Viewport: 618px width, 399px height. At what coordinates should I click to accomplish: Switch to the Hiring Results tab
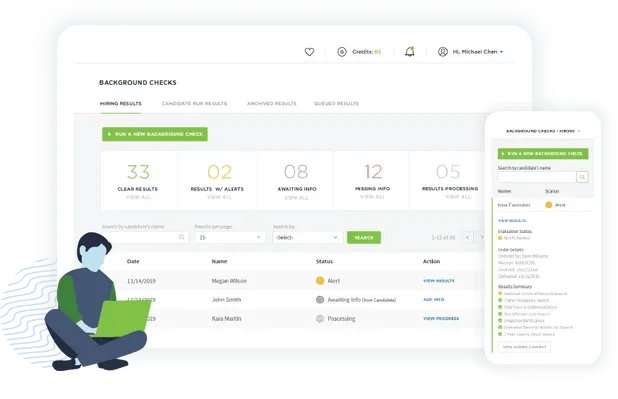pos(121,104)
